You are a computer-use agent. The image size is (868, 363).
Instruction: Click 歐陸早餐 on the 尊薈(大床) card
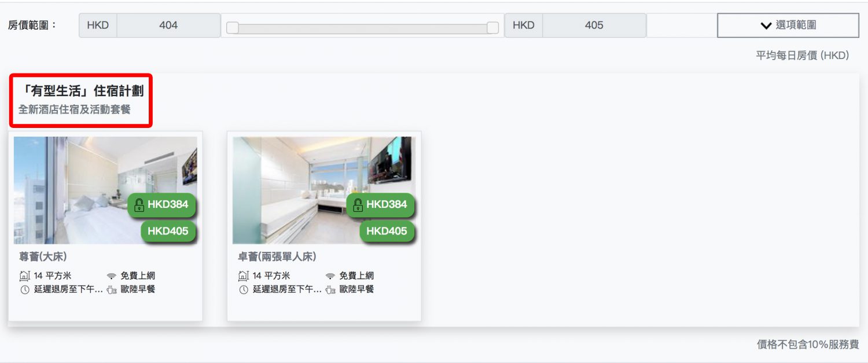pos(138,289)
